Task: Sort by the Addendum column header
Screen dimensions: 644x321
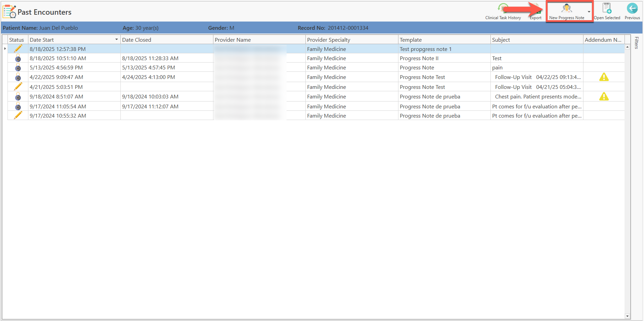Action: click(x=604, y=40)
